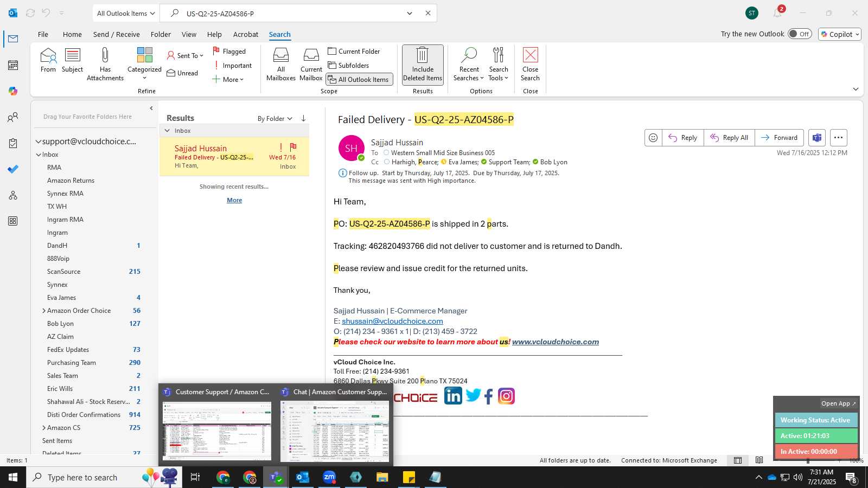Image resolution: width=868 pixels, height=488 pixels.
Task: Filter results by Has Attachments
Action: click(105, 64)
